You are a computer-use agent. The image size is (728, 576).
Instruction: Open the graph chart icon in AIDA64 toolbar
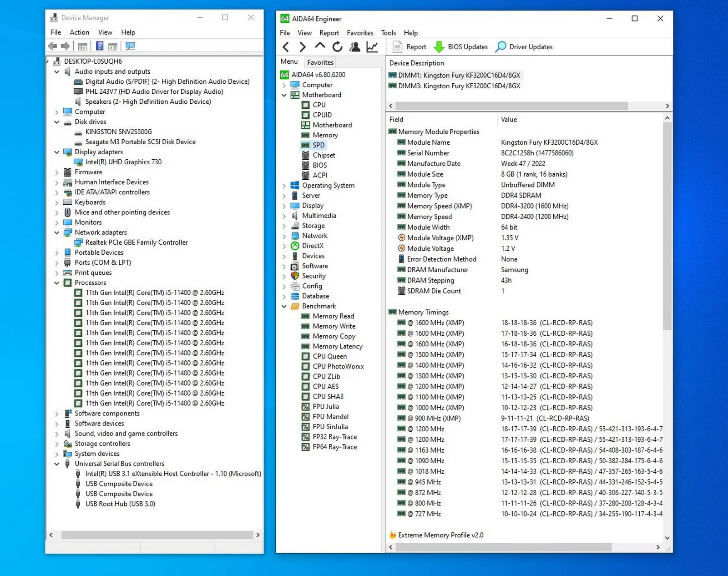point(372,47)
